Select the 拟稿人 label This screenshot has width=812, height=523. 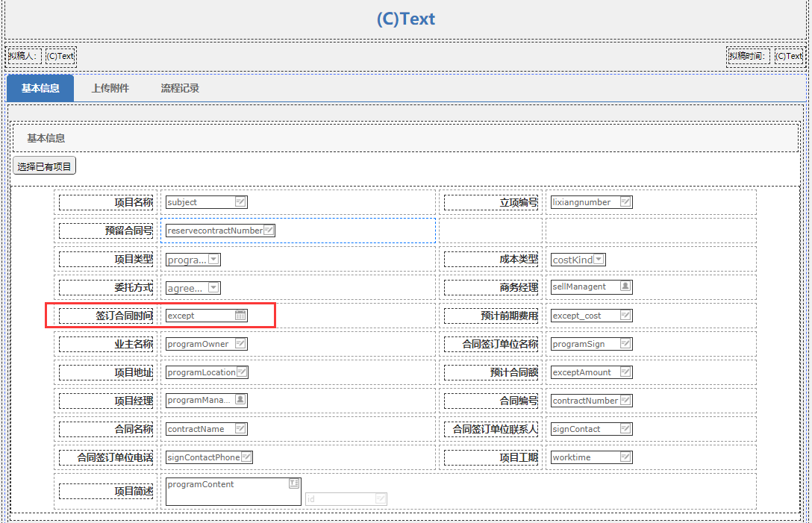point(23,56)
